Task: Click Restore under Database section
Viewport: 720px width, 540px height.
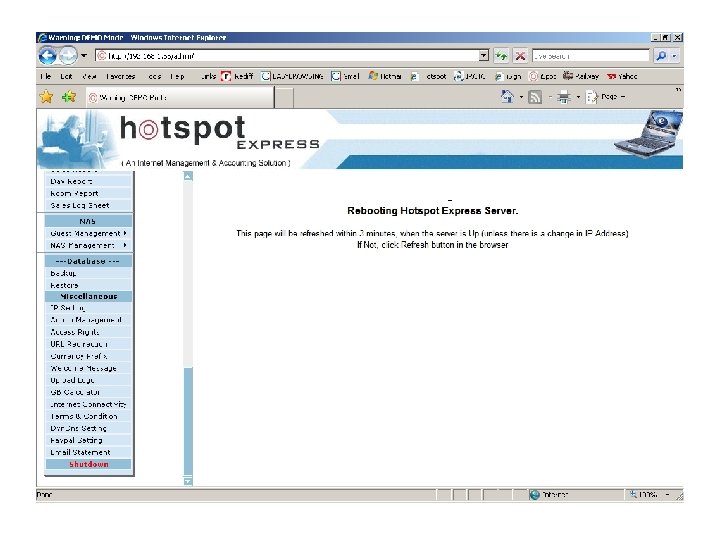Action: pos(88,285)
